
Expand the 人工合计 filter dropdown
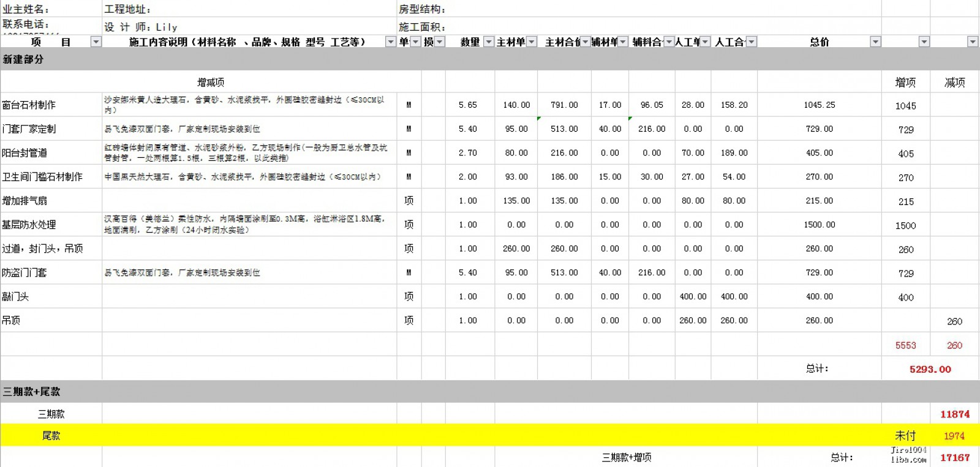(751, 42)
